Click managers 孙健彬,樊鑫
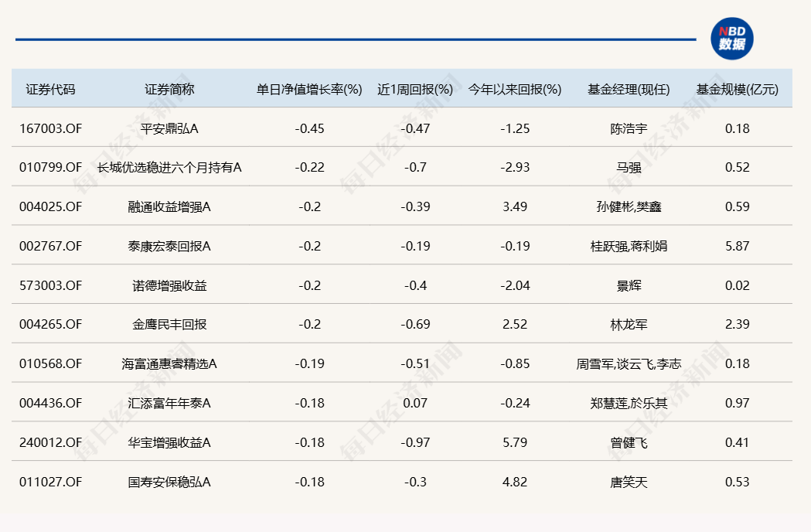 (x=629, y=206)
